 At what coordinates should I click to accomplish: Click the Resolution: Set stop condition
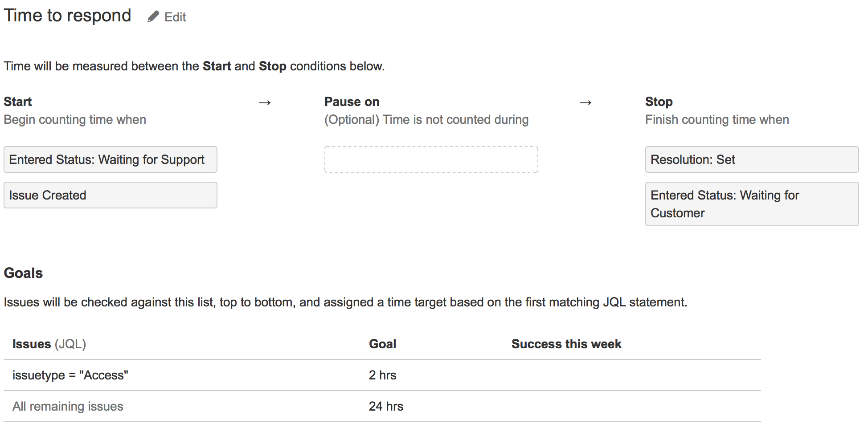pyautogui.click(x=751, y=159)
